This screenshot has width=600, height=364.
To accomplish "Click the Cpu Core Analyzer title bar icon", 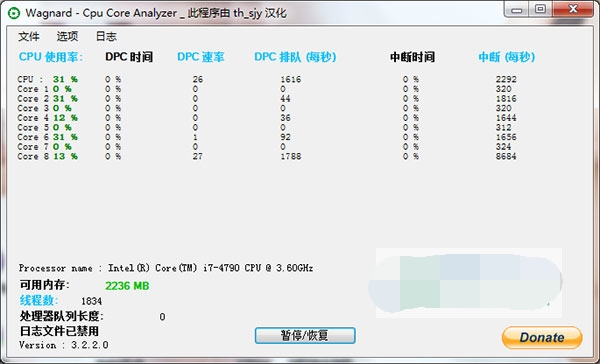I will tap(14, 13).
